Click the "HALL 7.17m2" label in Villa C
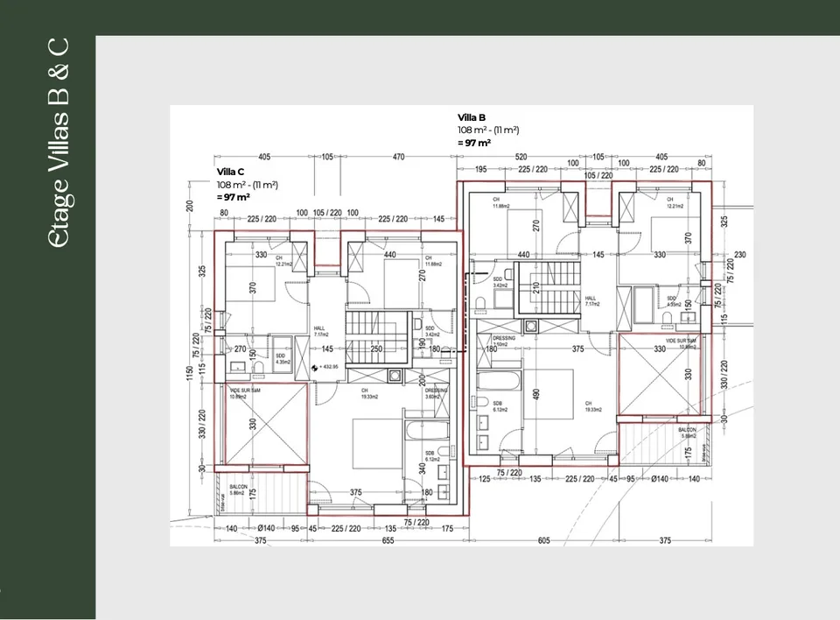This screenshot has height=620, width=840. pyautogui.click(x=320, y=331)
